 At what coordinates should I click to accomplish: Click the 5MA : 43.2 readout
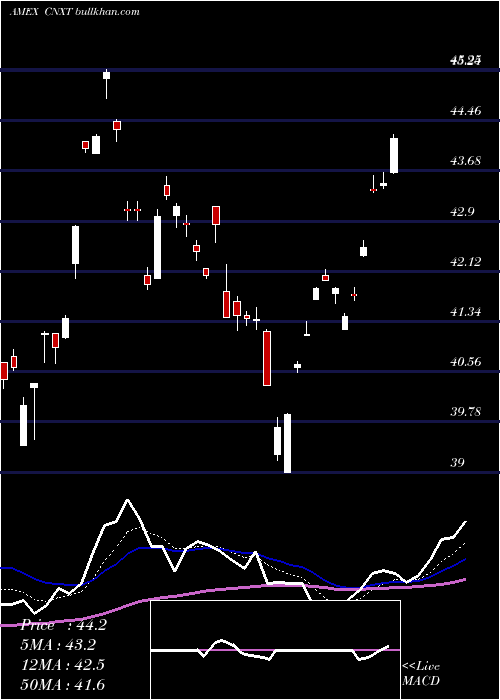(x=58, y=645)
